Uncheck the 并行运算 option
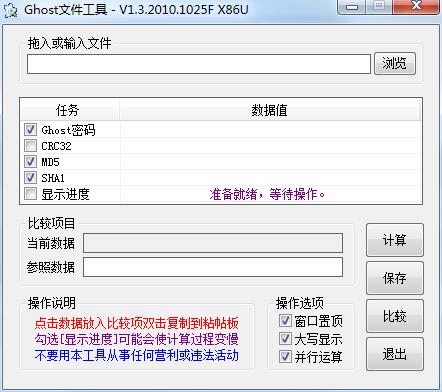Screen dimensions: 442x392 coord(285,357)
